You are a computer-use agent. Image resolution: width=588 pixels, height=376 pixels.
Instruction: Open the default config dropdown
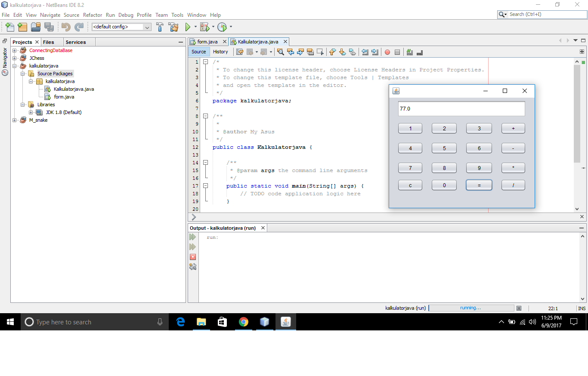(121, 27)
